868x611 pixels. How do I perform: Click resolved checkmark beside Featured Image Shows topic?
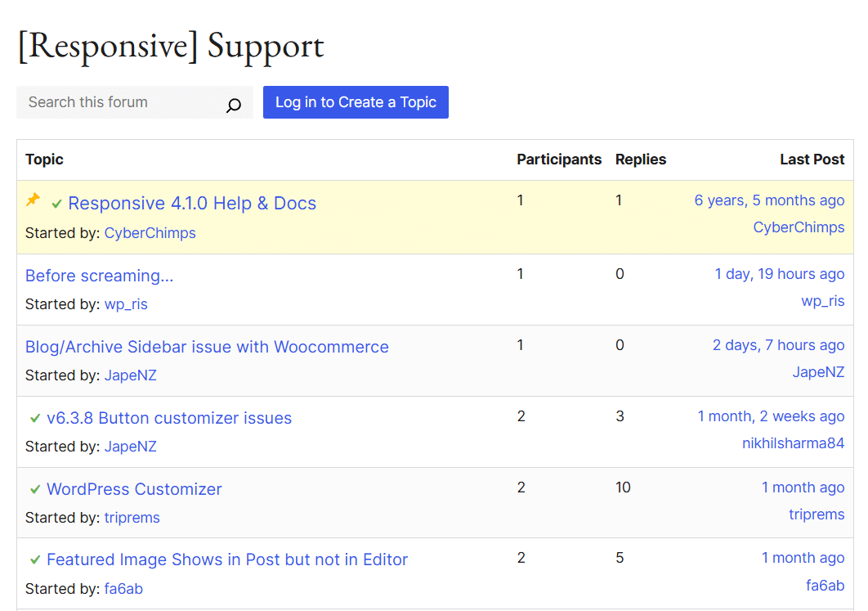point(35,560)
